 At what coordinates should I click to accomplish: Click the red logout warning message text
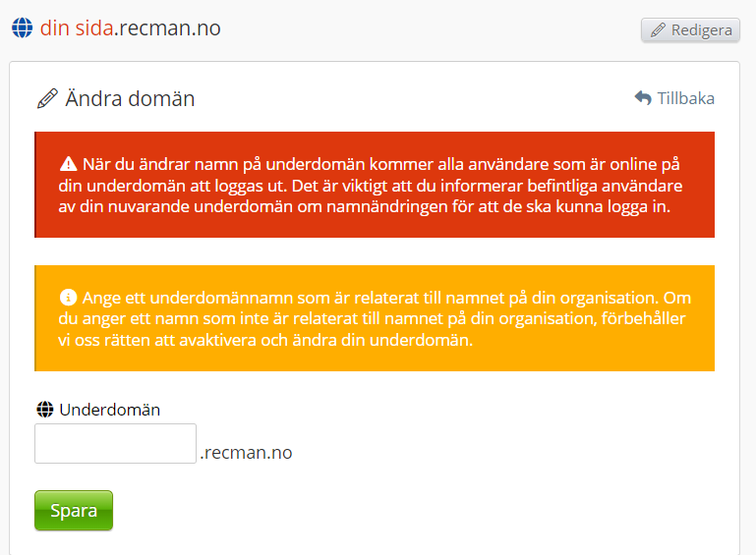pyautogui.click(x=374, y=186)
